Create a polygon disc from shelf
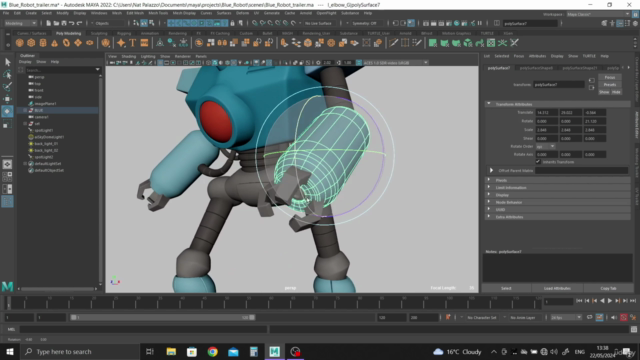 click(x=89, y=43)
